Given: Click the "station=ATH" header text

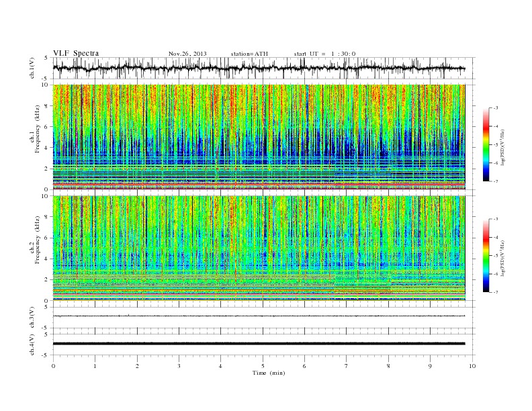Looking at the screenshot, I should tap(249, 54).
